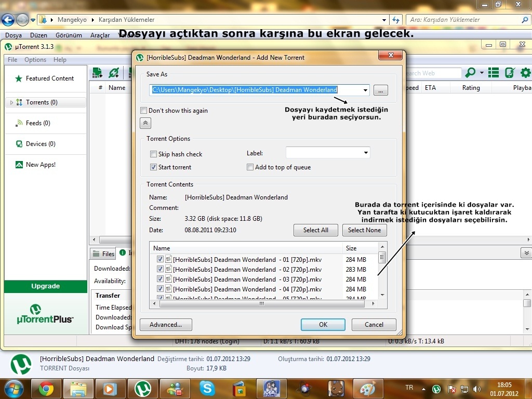
Task: Check "Don't show this again" checkbox
Action: click(144, 111)
